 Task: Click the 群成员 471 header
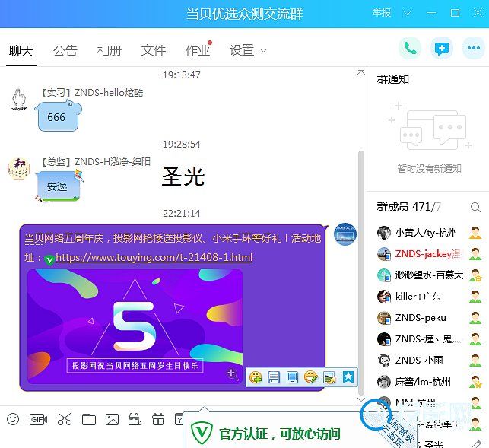click(x=409, y=207)
